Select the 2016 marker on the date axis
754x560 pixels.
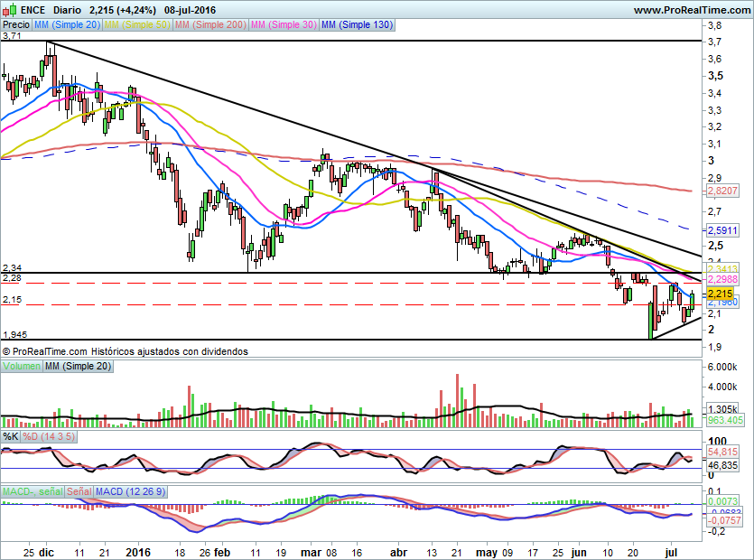[137, 550]
